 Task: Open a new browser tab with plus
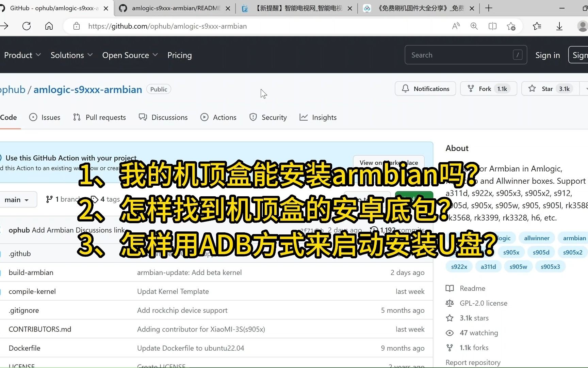tap(489, 8)
